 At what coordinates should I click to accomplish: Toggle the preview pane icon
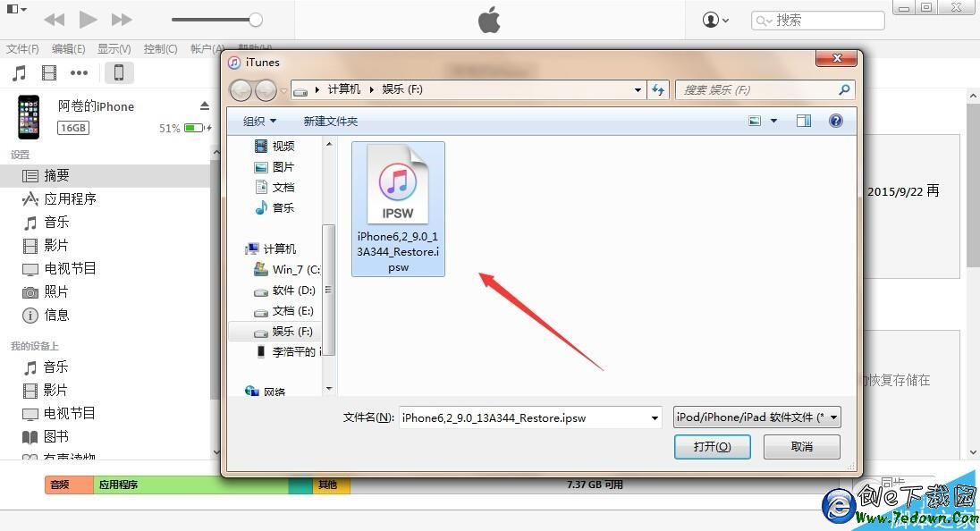click(x=804, y=121)
